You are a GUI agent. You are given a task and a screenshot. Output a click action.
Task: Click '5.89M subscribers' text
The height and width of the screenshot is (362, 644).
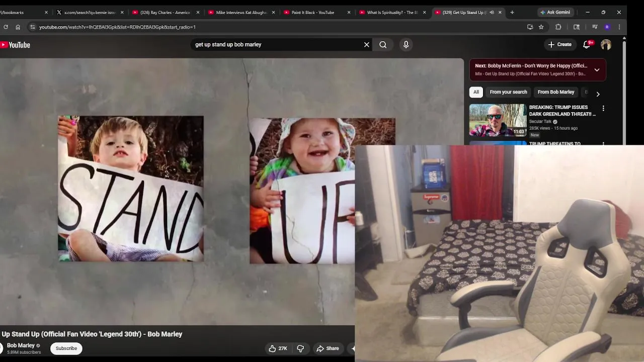pyautogui.click(x=24, y=352)
